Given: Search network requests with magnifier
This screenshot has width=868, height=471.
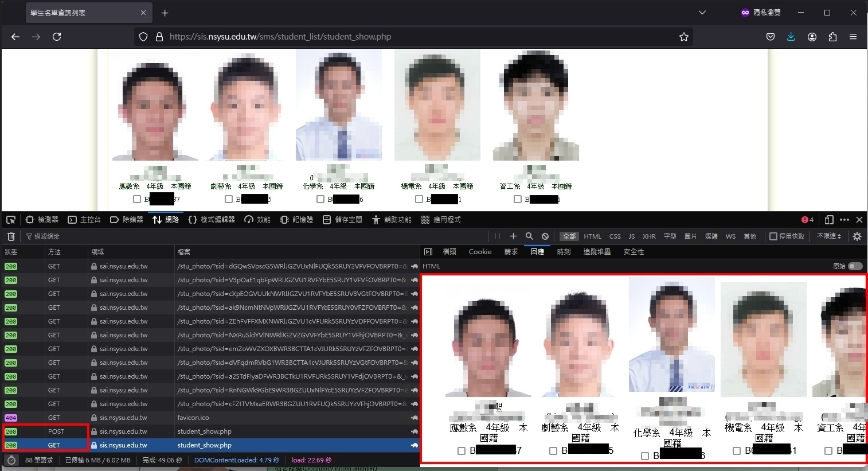Looking at the screenshot, I should [x=529, y=236].
